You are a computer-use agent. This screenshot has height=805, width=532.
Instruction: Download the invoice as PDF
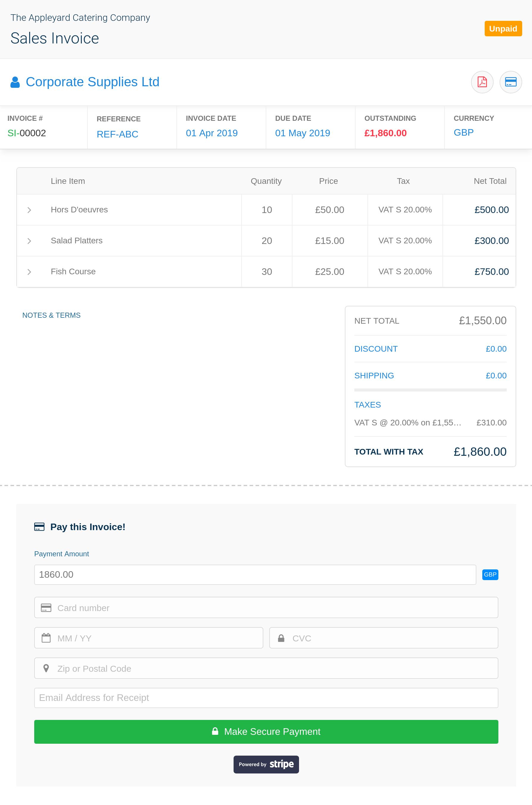pos(482,82)
